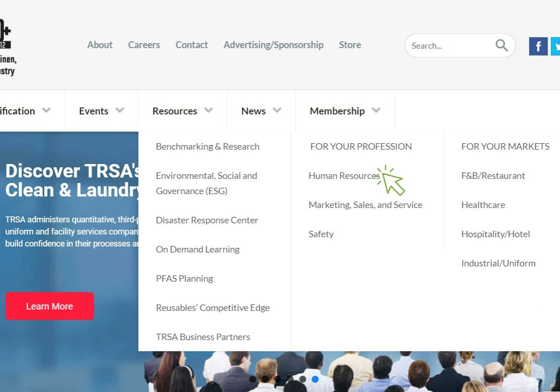The image size is (560, 392).
Task: Collapse the Resources menu chevron
Action: tap(209, 110)
